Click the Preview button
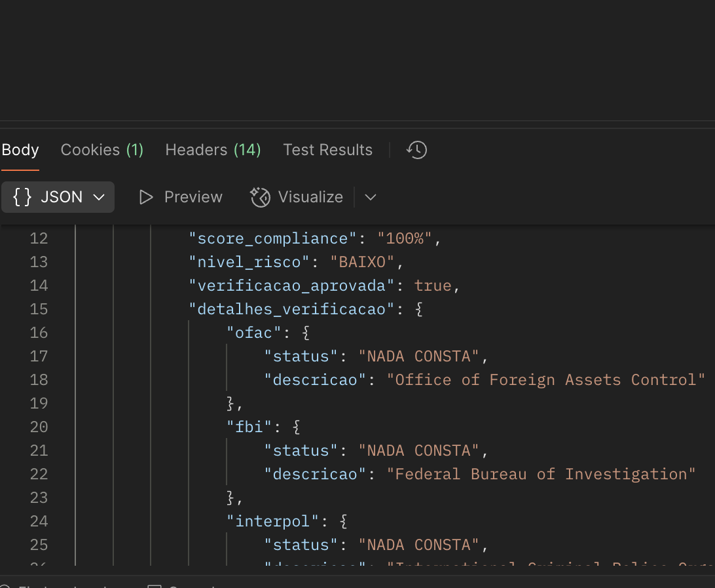Image resolution: width=715 pixels, height=588 pixels. [181, 197]
